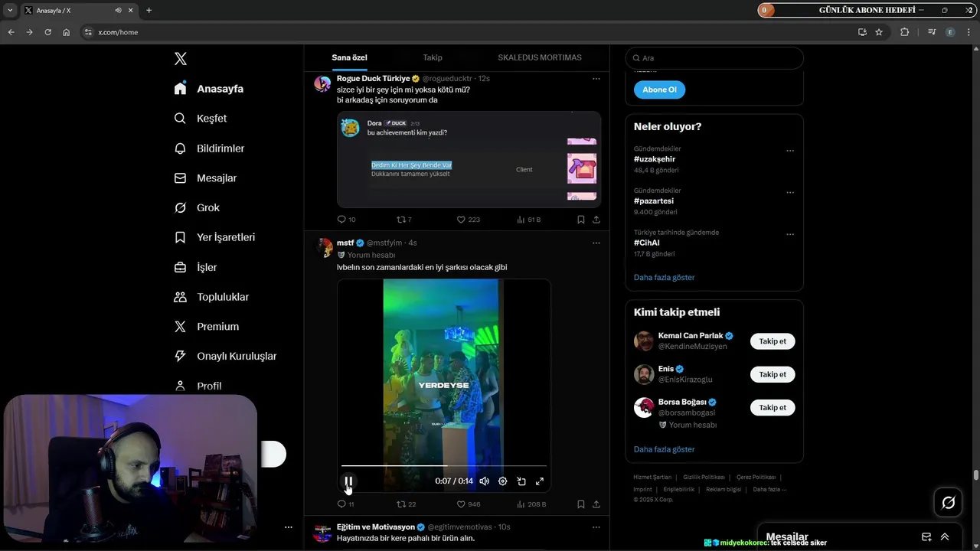
Task: Like the Rogue Duck Türkiye post
Action: 468,220
